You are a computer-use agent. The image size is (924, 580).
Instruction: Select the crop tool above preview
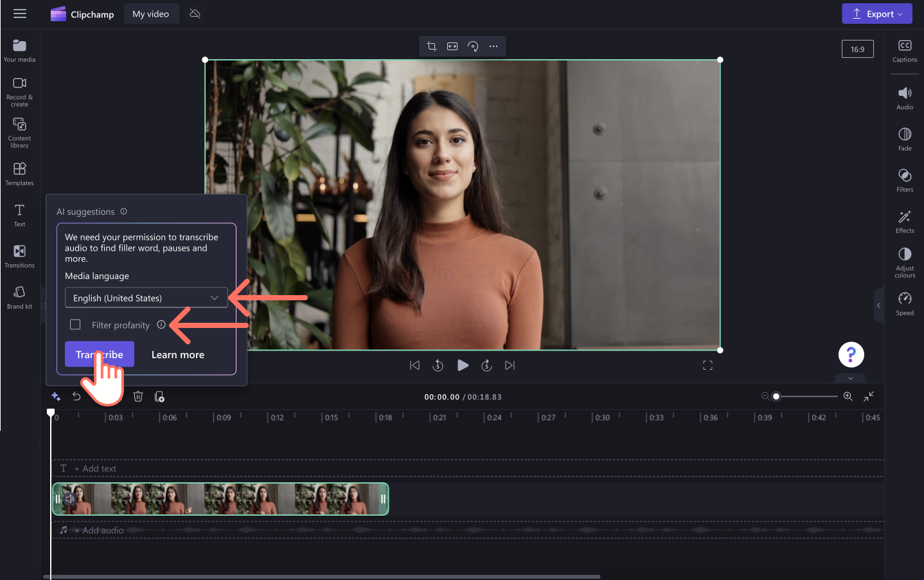[432, 46]
